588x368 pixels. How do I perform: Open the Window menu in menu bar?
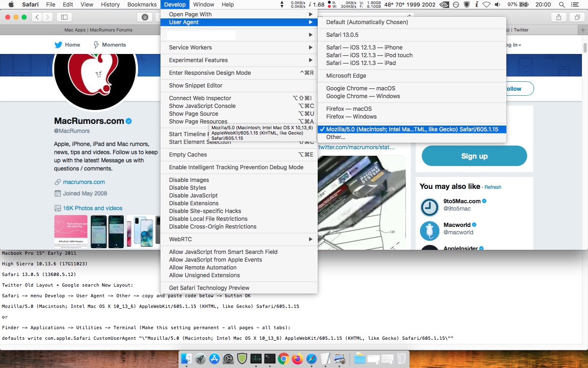[203, 4]
